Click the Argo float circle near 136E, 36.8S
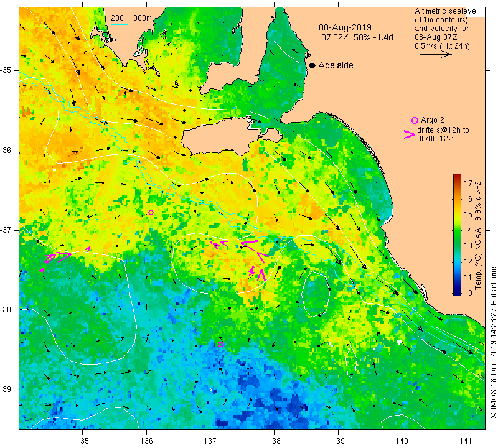 tap(151, 212)
